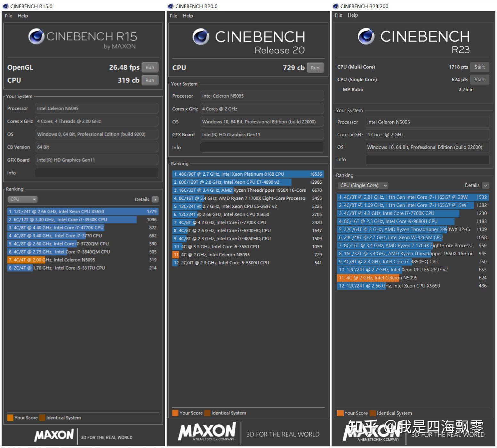The height and width of the screenshot is (448, 497).
Task: Select the Core i5-3317U row in R15 ranking
Action: coord(83,268)
